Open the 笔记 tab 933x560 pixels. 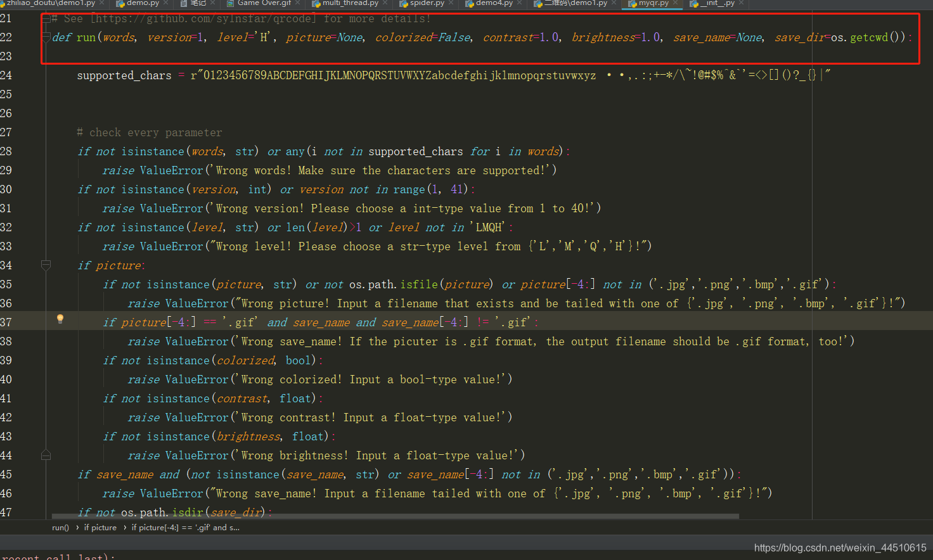point(198,3)
